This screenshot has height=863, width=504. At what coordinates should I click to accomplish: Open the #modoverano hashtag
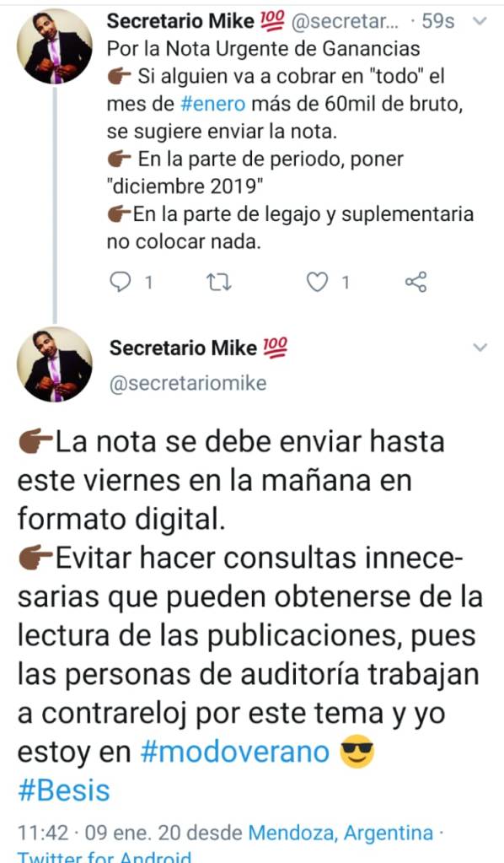234,752
